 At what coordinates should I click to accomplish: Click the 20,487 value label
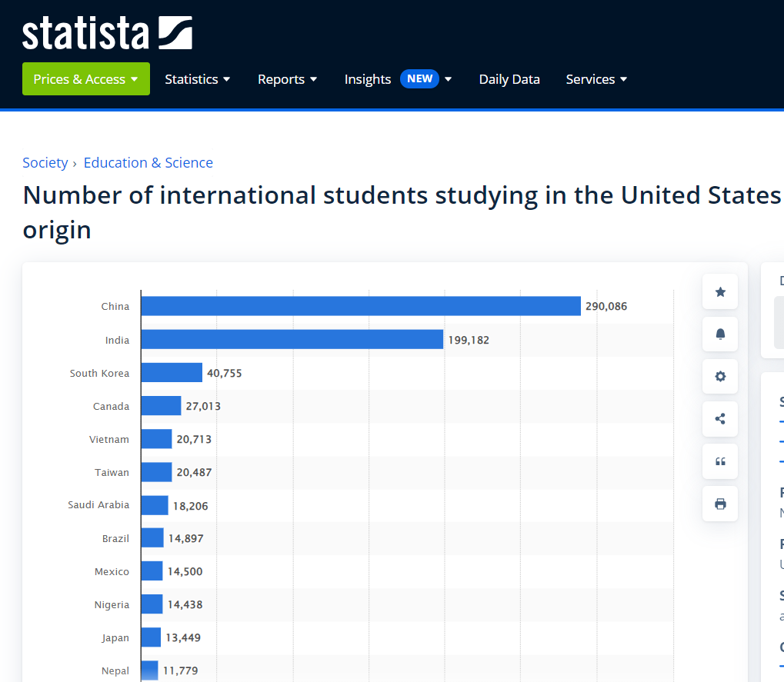pyautogui.click(x=194, y=472)
